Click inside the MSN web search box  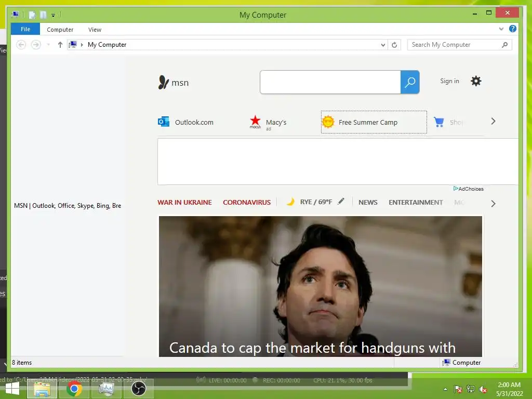click(330, 82)
